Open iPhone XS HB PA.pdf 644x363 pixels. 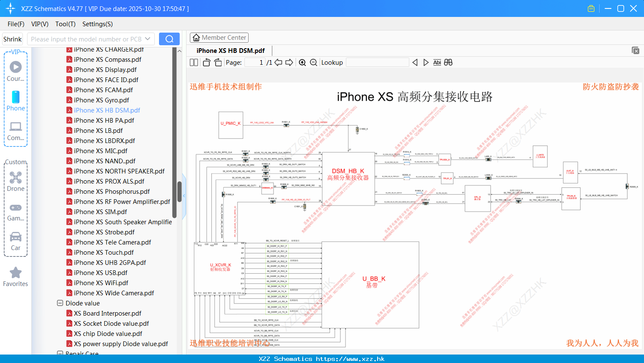click(104, 121)
